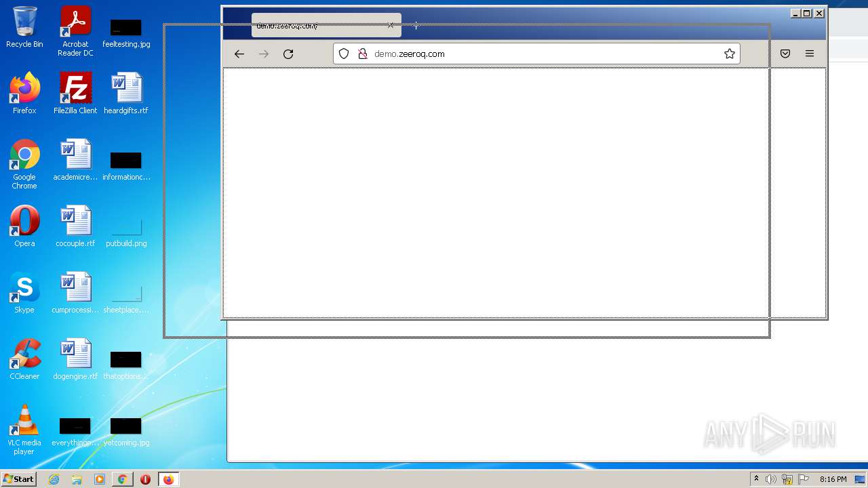The width and height of the screenshot is (868, 488).
Task: Select the Opera desktop shortcut
Action: [x=24, y=226]
